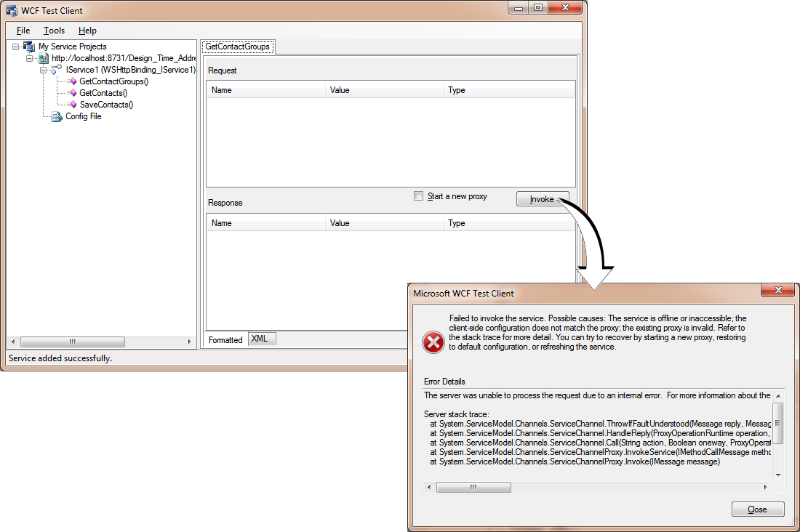Screen dimensions: 800x532
Task: Select the SaveContacts() tree item
Action: tap(106, 105)
